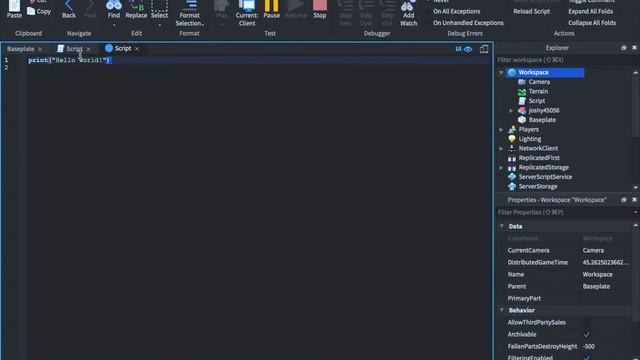Collapse the Data properties section
This screenshot has height=360, width=640.
pos(502,226)
